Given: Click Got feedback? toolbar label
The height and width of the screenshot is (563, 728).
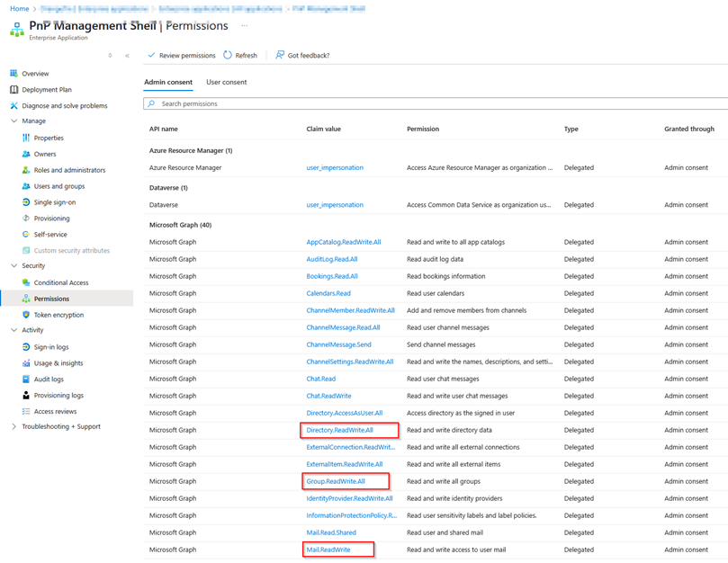Looking at the screenshot, I should [x=309, y=55].
